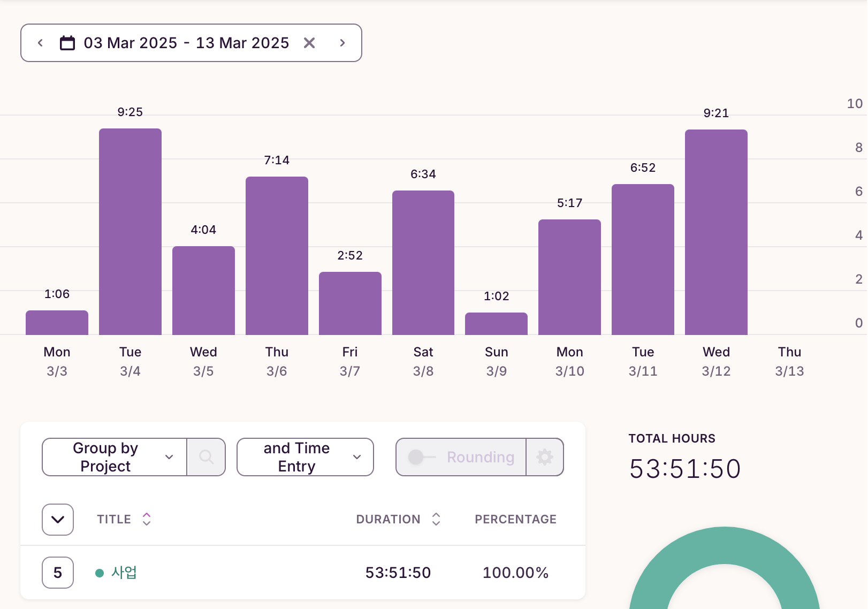This screenshot has width=868, height=609.
Task: Open the and Time Entry dropdown
Action: (305, 457)
